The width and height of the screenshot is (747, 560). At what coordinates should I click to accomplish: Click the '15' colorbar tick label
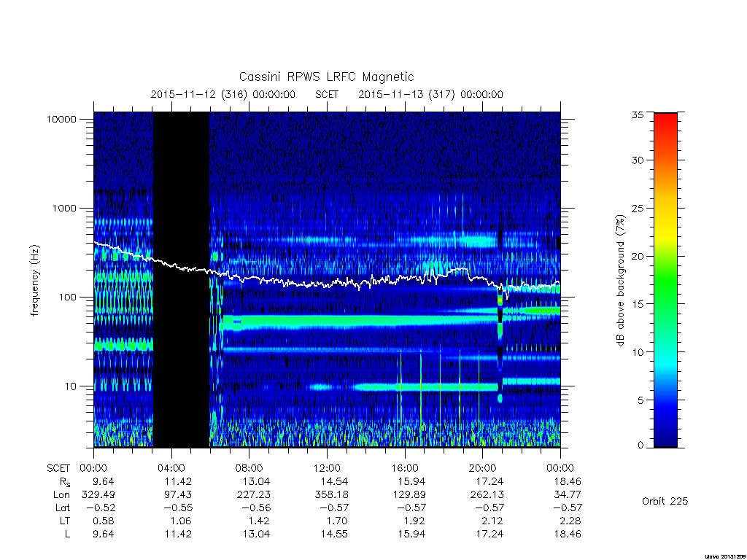pos(638,304)
